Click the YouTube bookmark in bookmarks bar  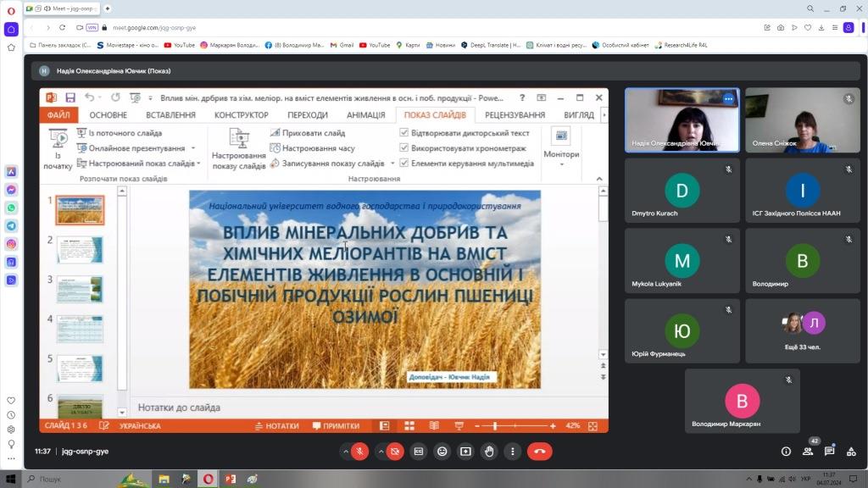click(179, 45)
